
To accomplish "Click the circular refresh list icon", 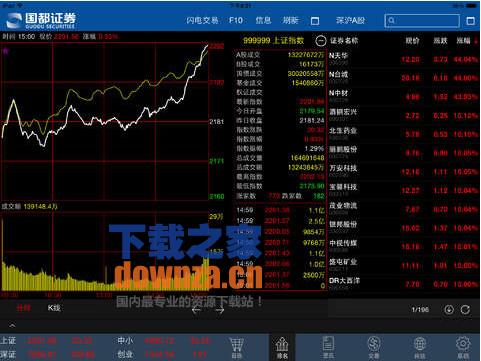I will (x=465, y=310).
